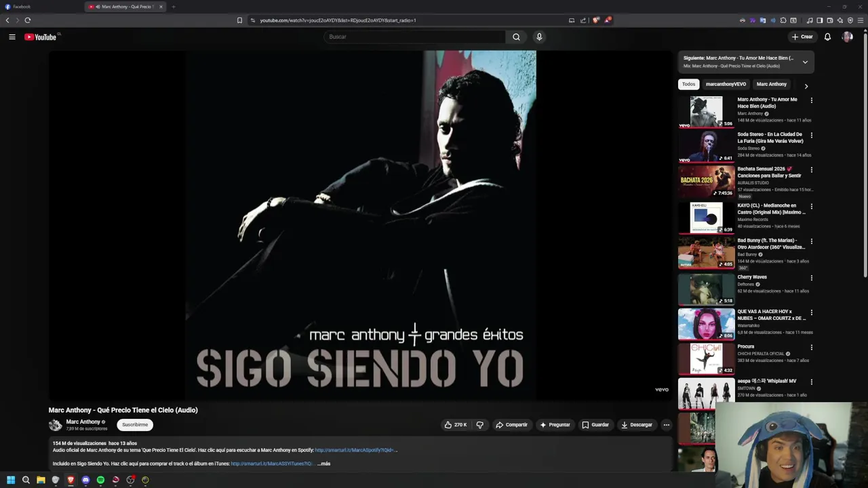The height and width of the screenshot is (488, 868).
Task: Click the Suscribirme button
Action: tap(135, 425)
